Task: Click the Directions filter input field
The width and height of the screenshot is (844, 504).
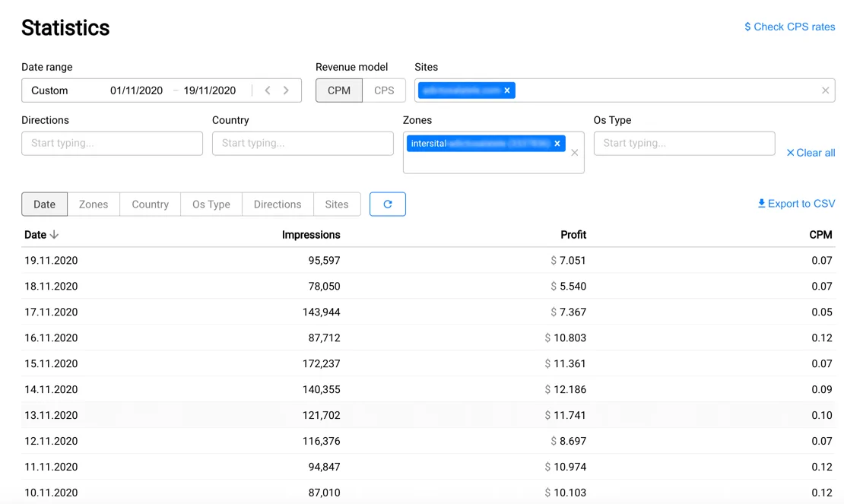Action: (x=112, y=144)
